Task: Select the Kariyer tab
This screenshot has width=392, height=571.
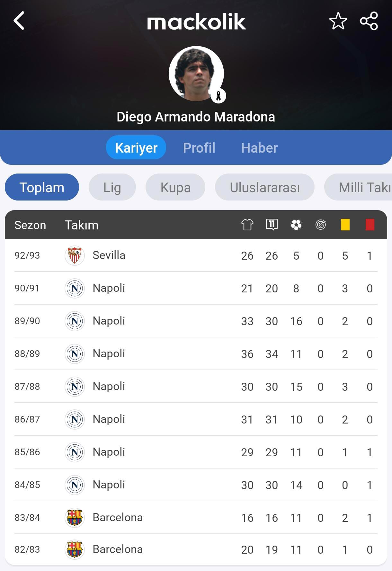Action: tap(136, 148)
